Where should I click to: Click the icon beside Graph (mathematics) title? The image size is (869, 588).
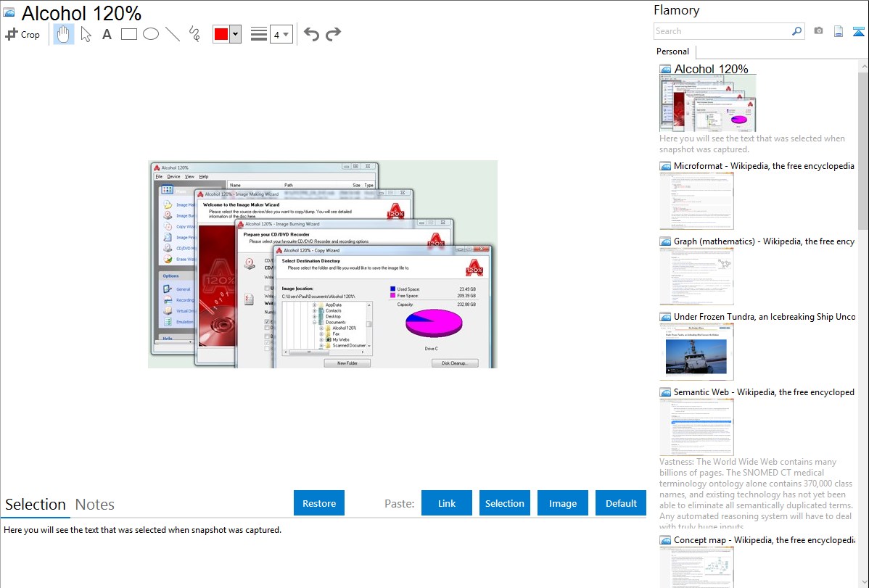click(666, 241)
